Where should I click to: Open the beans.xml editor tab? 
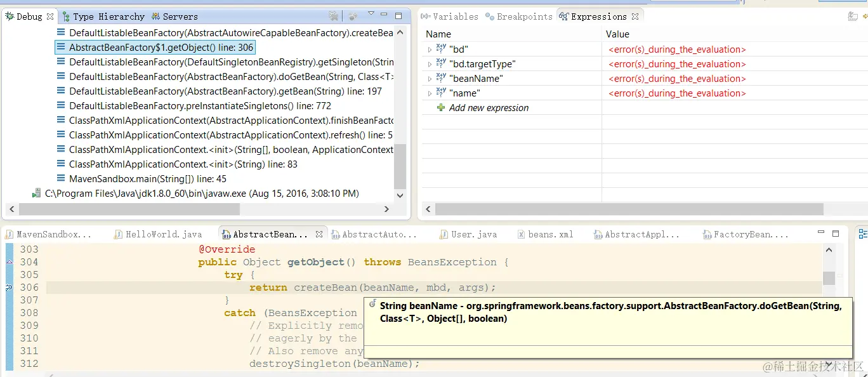click(x=545, y=234)
